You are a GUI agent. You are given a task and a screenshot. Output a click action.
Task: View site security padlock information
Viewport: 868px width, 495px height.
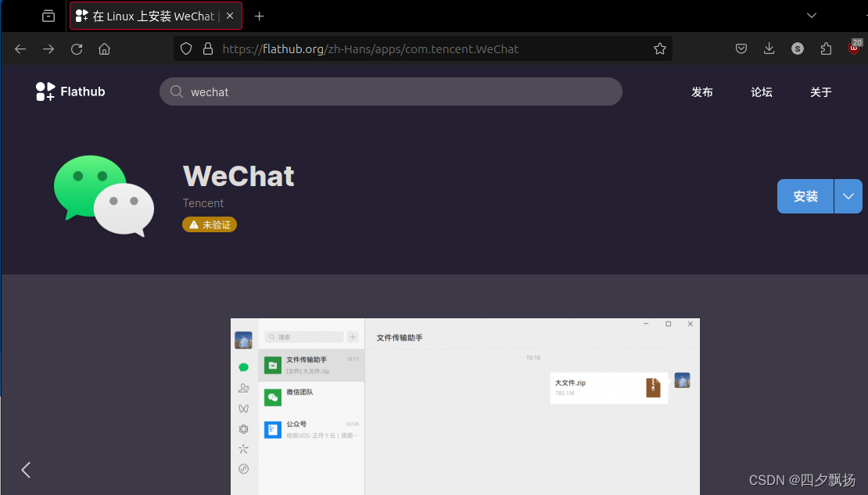click(x=207, y=48)
